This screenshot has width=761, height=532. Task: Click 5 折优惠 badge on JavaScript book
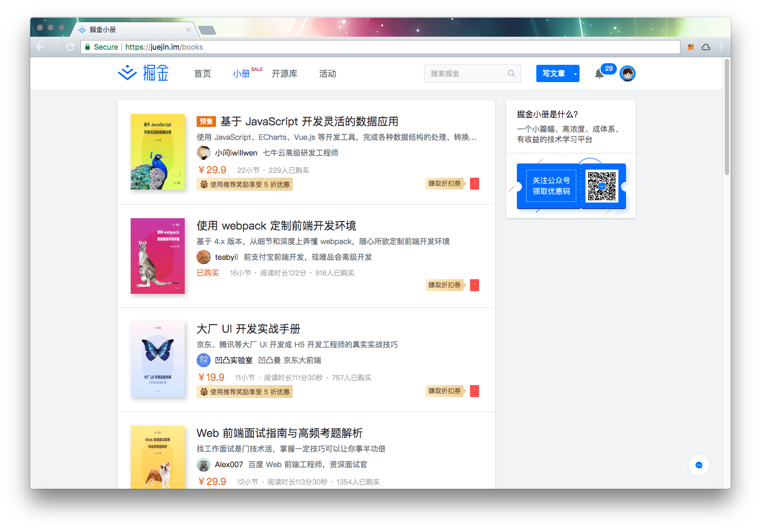click(245, 185)
